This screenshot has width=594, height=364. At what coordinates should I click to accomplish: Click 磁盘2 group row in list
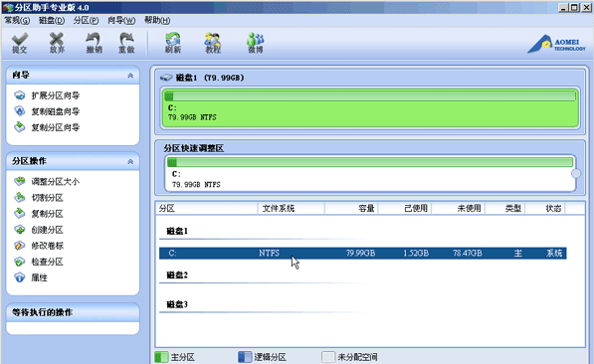(x=177, y=274)
